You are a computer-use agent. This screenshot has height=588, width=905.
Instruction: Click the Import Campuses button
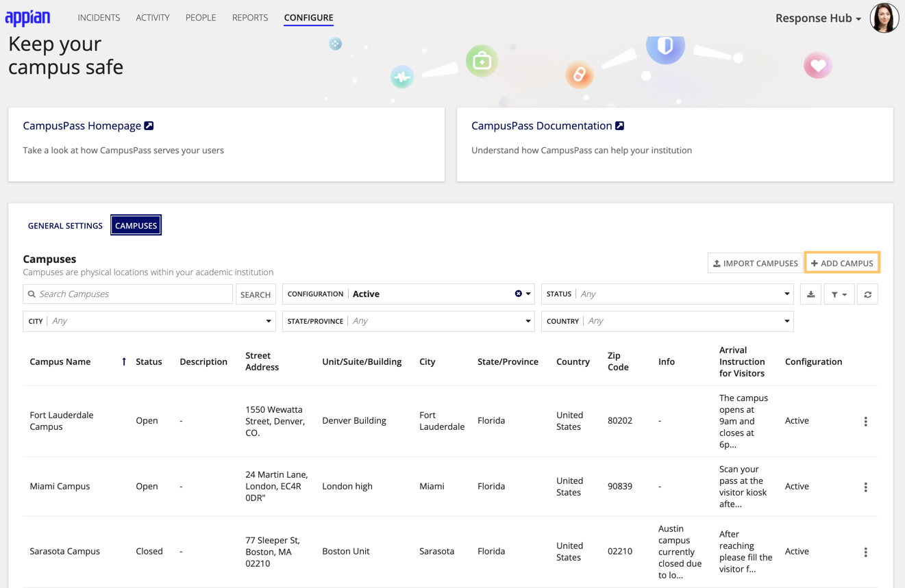pyautogui.click(x=755, y=263)
